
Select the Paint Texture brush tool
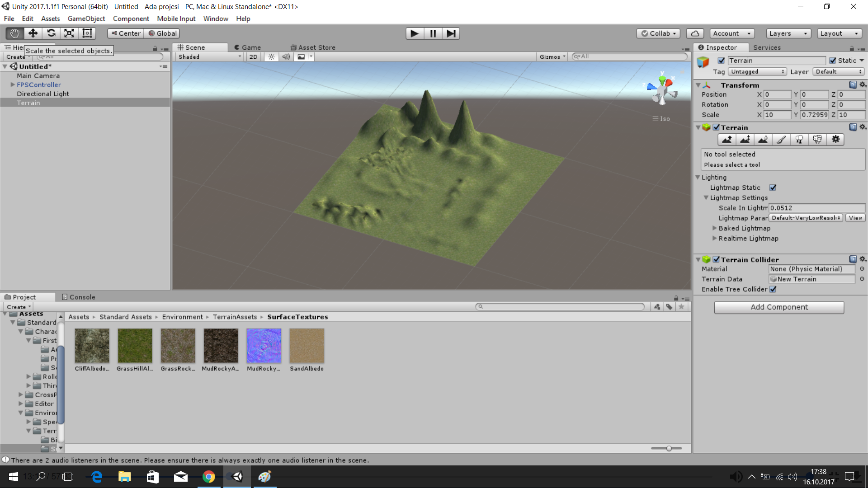point(781,140)
